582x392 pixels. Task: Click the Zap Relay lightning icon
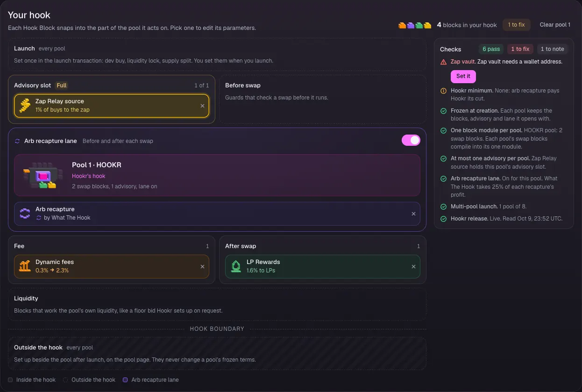point(25,106)
